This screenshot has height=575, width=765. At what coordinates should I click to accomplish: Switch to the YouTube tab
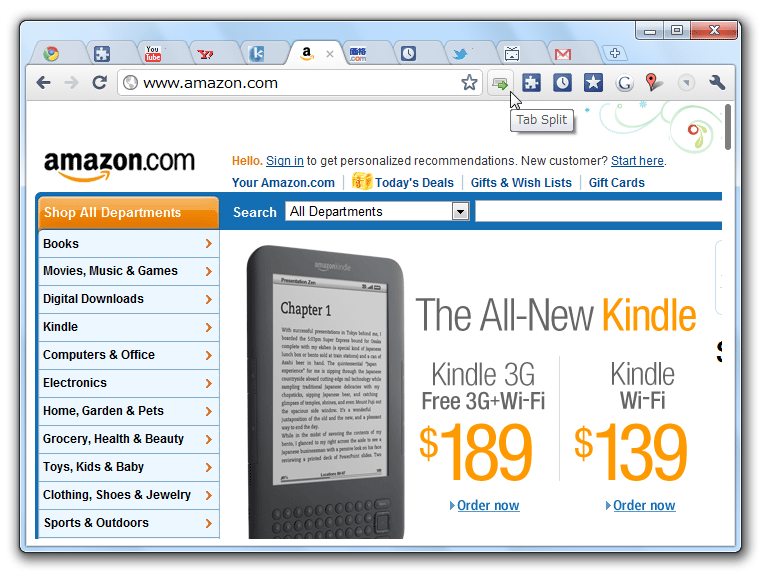[x=153, y=54]
